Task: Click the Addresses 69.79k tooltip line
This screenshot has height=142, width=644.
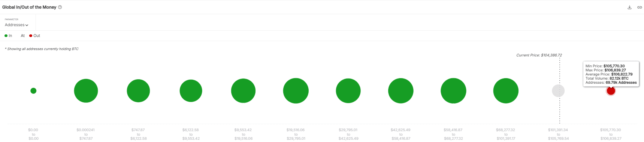Action: (x=611, y=83)
